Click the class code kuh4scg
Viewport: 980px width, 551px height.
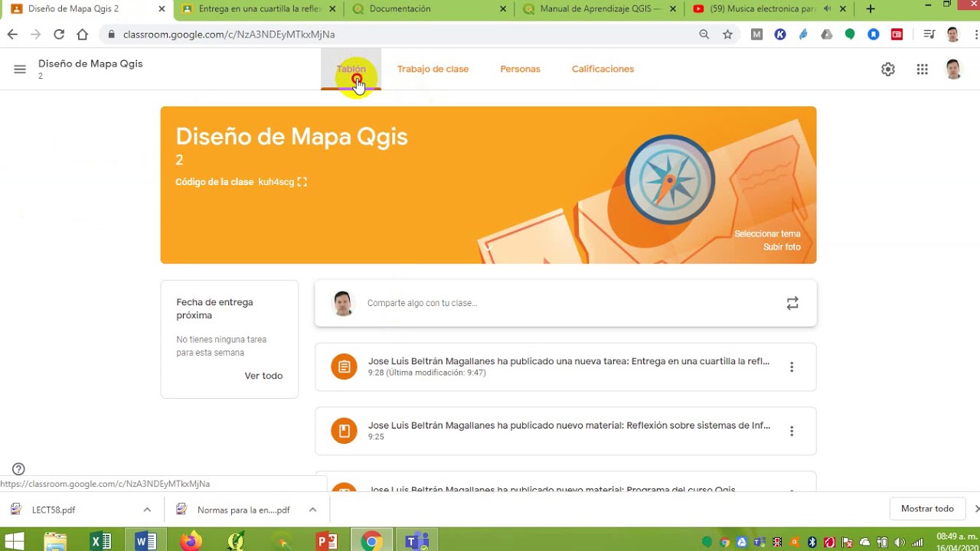276,182
